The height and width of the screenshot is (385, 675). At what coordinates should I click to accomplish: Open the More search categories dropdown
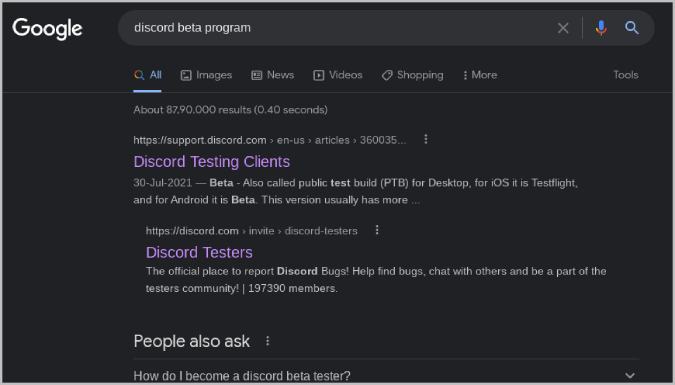480,75
